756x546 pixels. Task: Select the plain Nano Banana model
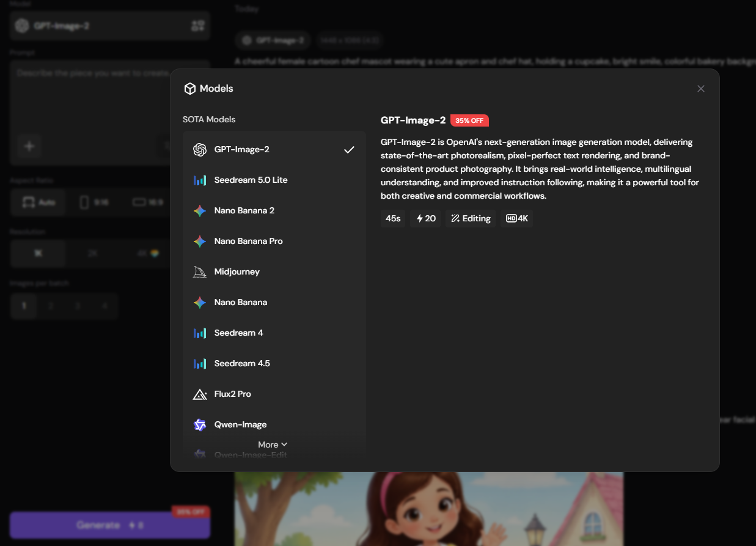pyautogui.click(x=274, y=303)
